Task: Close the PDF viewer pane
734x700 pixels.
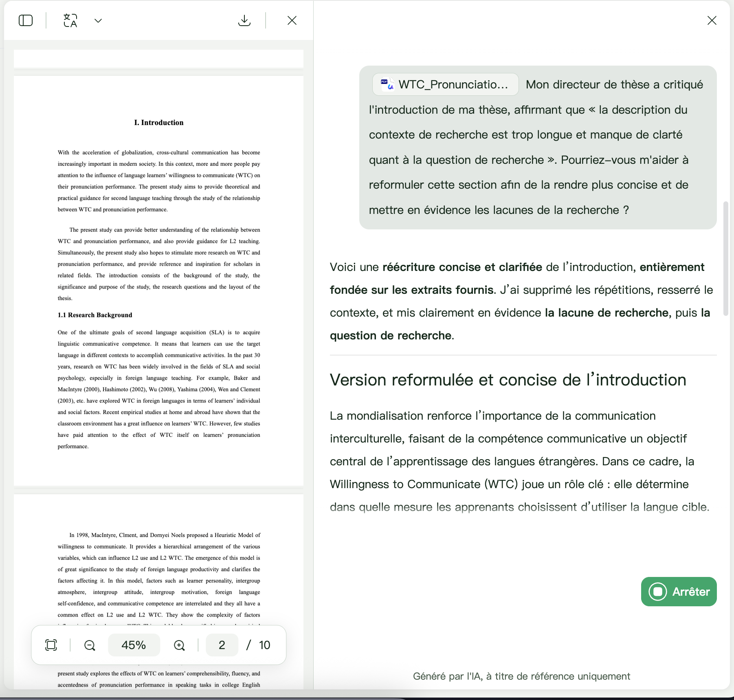Action: point(291,20)
